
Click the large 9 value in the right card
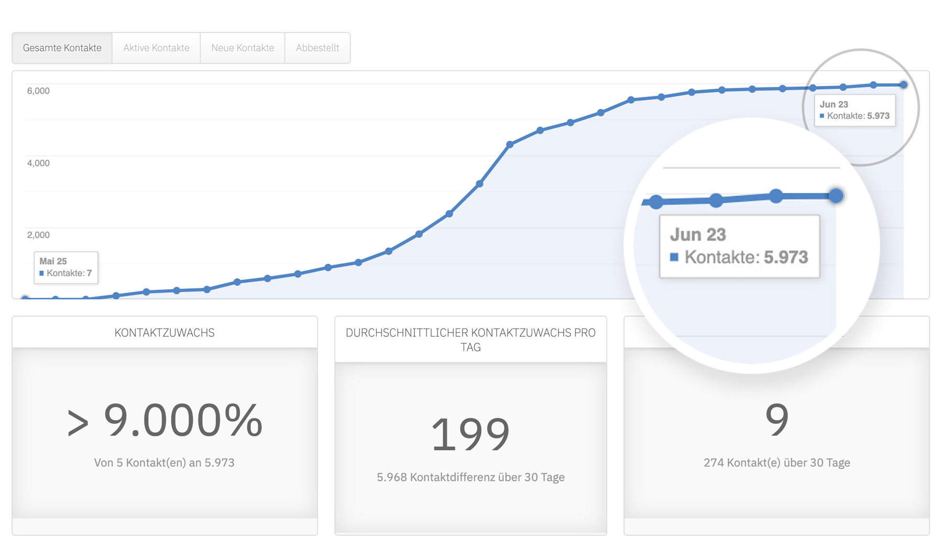[777, 420]
